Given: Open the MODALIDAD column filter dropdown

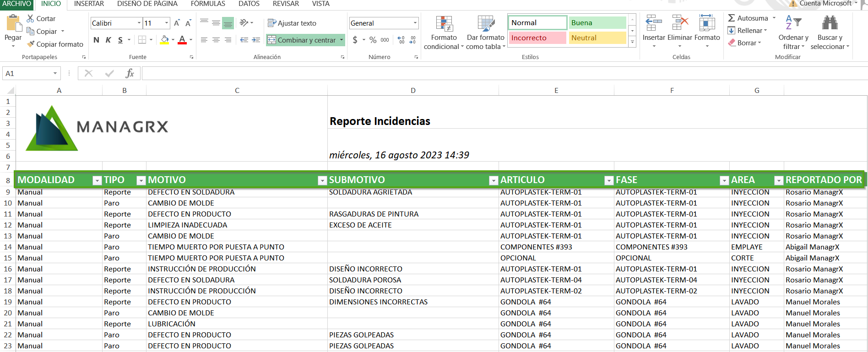Looking at the screenshot, I should 97,181.
